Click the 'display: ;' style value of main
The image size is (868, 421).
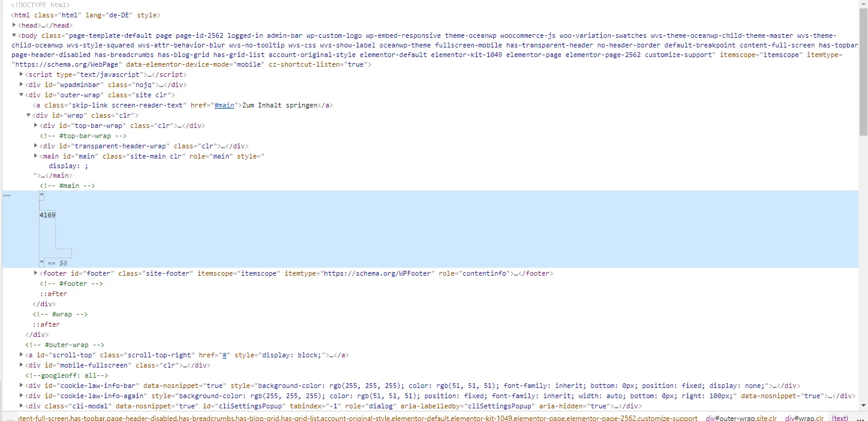pyautogui.click(x=68, y=166)
